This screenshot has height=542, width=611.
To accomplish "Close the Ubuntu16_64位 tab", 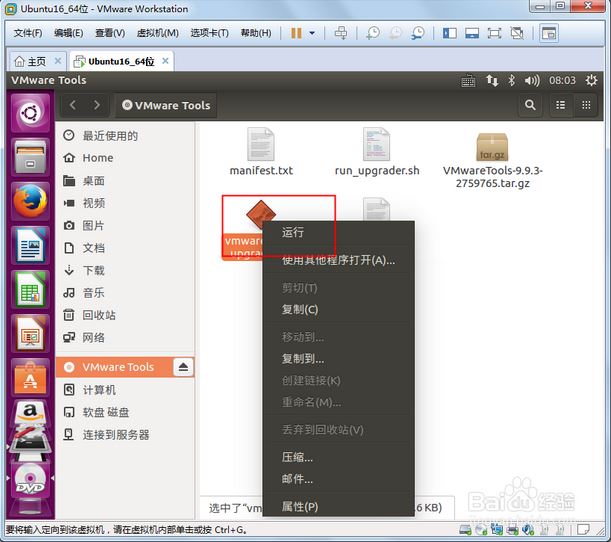I will click(x=165, y=61).
